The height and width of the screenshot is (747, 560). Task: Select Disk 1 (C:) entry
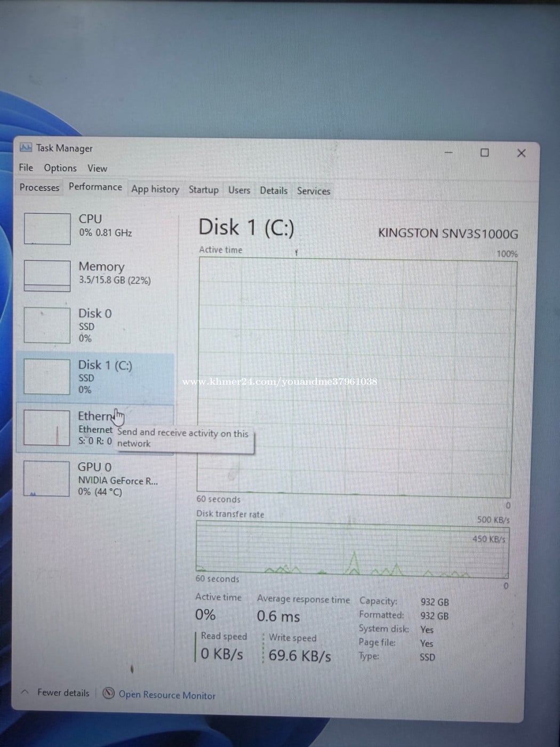(x=96, y=377)
